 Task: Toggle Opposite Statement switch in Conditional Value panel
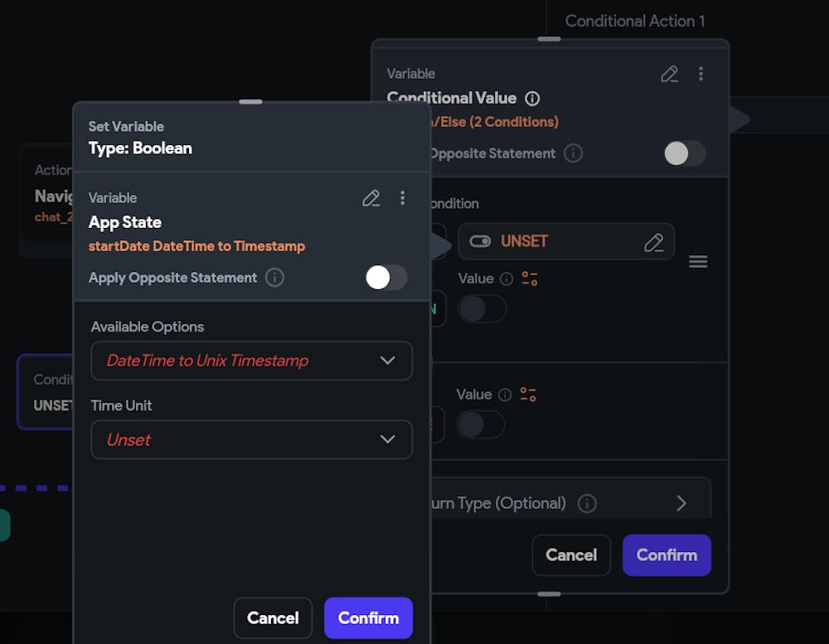click(x=685, y=153)
